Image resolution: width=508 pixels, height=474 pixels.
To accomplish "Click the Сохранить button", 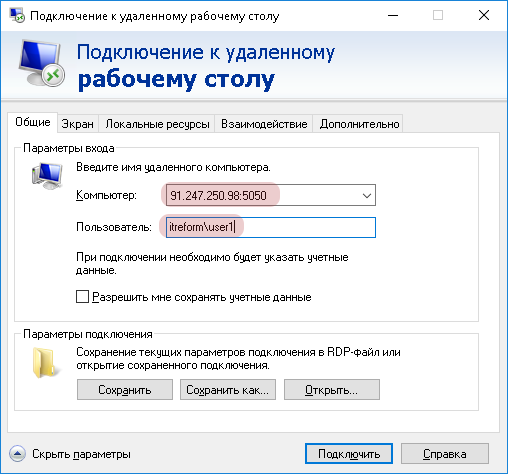I will 125,389.
